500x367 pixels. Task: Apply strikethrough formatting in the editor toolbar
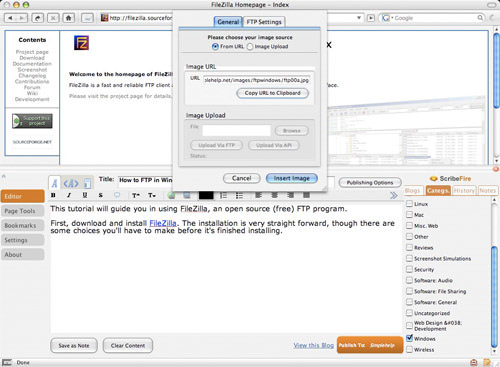click(100, 195)
